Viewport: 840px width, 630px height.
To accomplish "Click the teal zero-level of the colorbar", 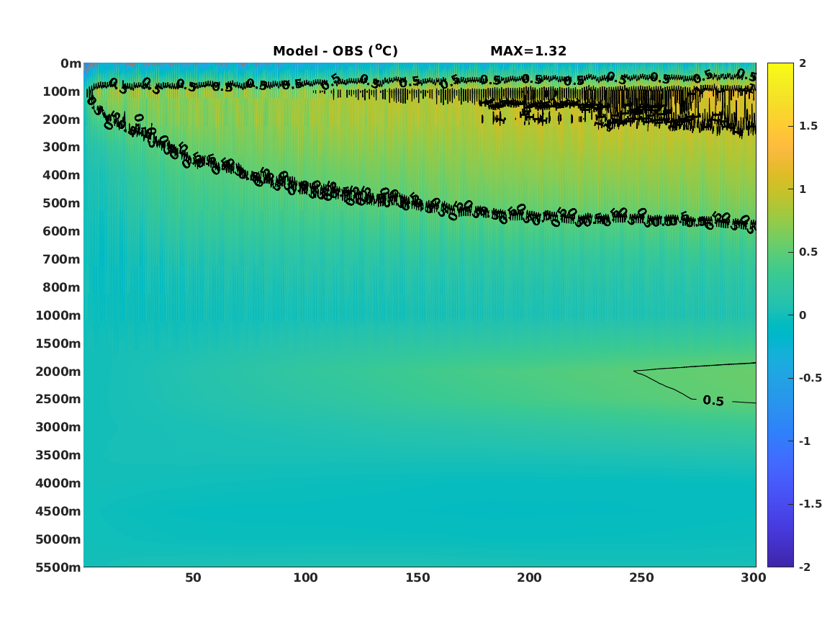I will click(780, 315).
